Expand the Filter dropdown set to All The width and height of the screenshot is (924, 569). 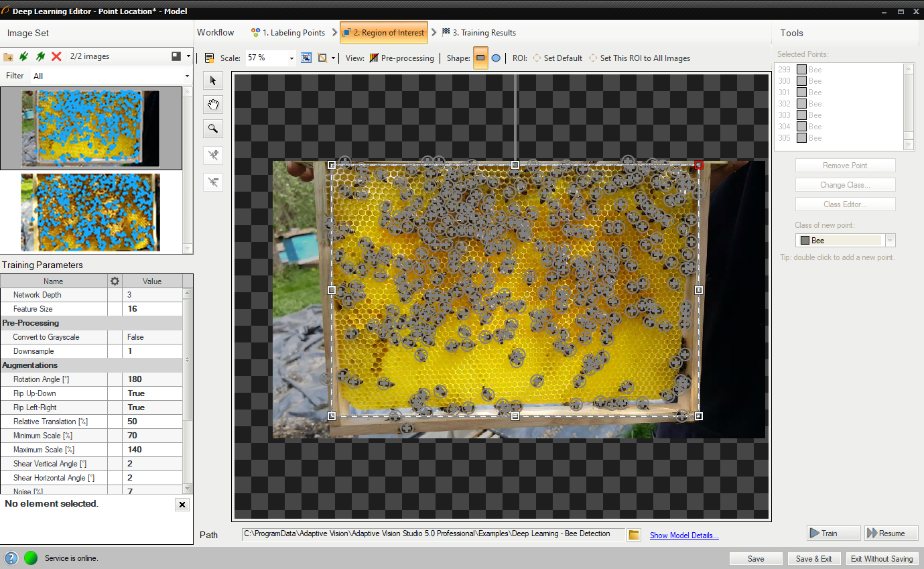[x=187, y=76]
